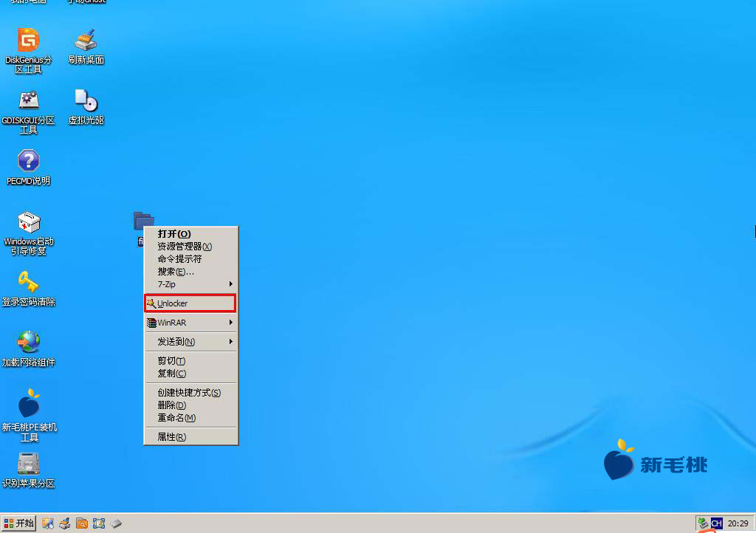Image resolution: width=756 pixels, height=533 pixels.
Task: Select the 刷新桌面 desktop icon
Action: [86, 47]
